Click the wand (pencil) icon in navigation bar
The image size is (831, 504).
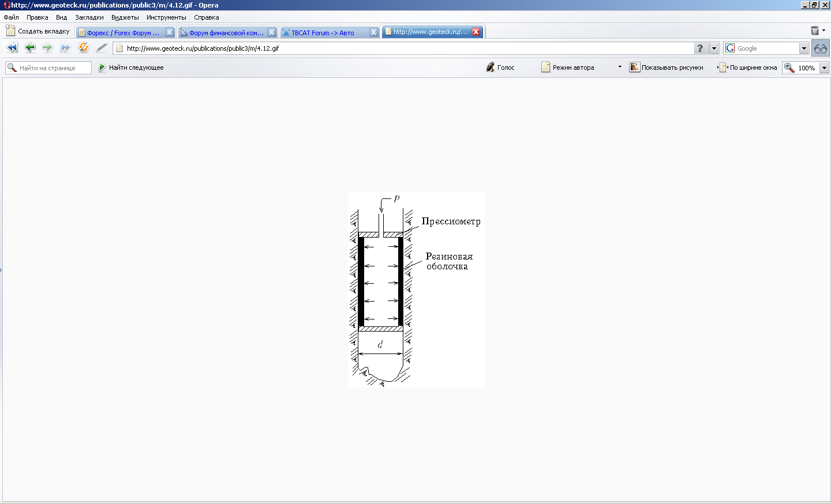[x=102, y=48]
